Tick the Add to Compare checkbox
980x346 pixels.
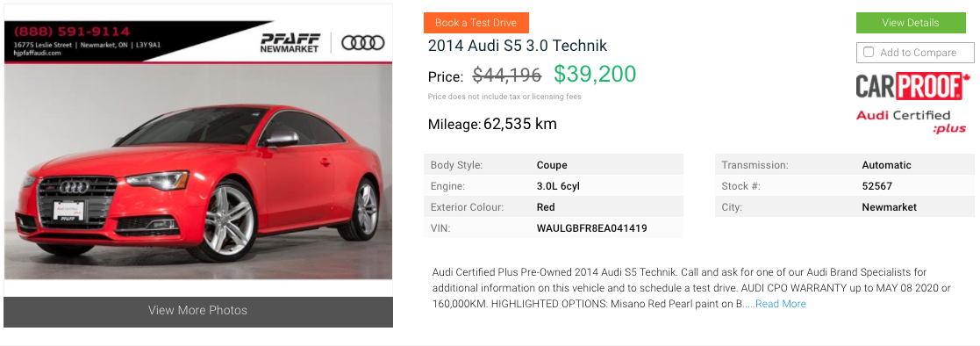(x=868, y=52)
